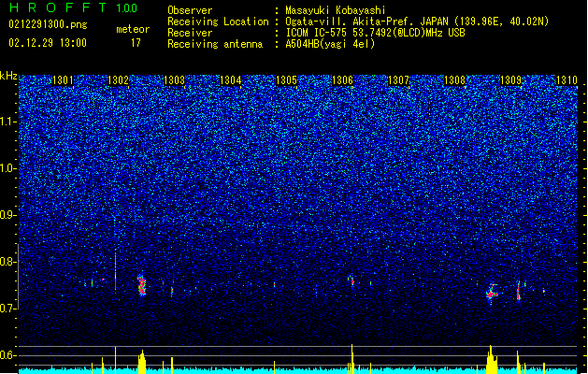
Task: Click the 0.9 kHz axis label
Action: [8, 215]
